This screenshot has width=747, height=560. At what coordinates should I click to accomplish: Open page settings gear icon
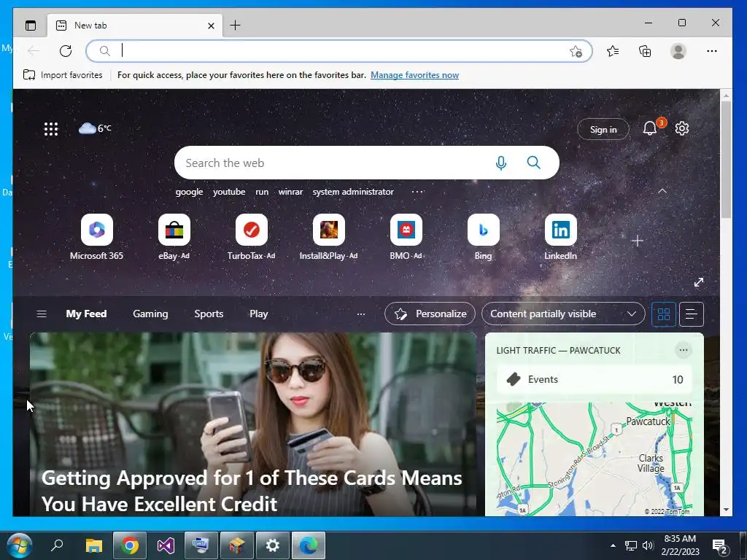tap(682, 128)
